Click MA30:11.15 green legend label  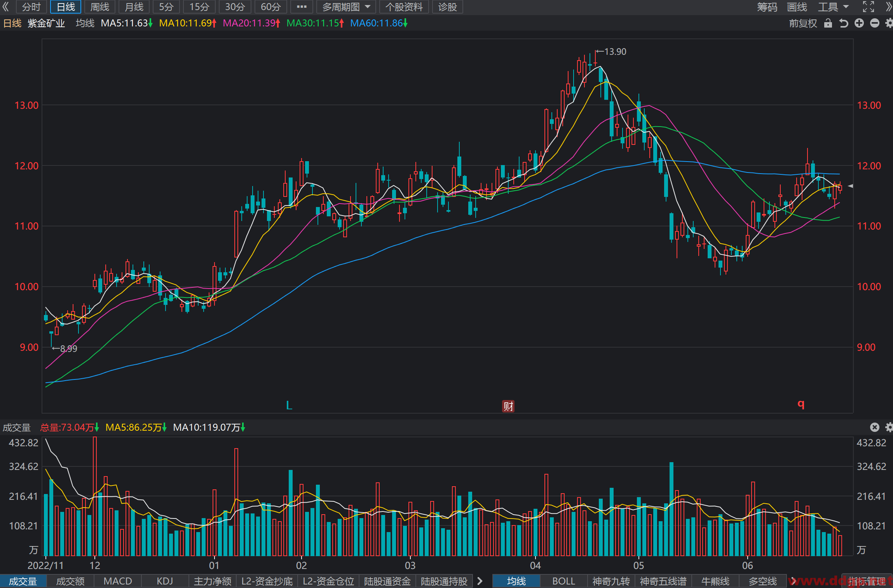(315, 23)
